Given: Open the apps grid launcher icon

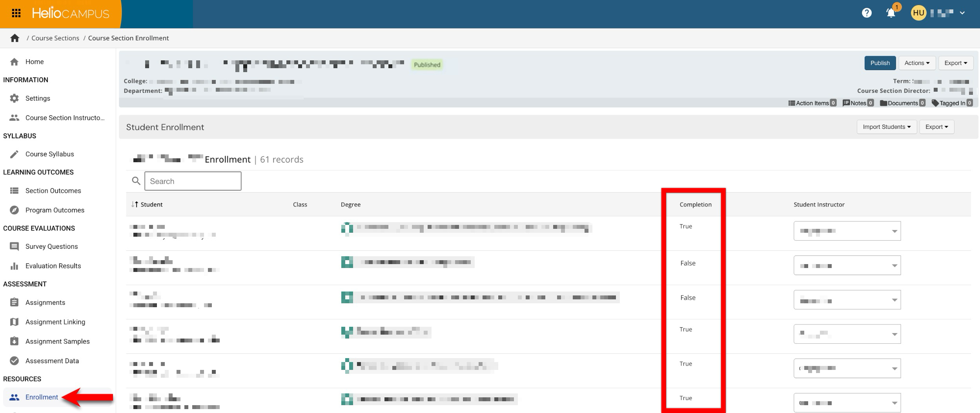Looking at the screenshot, I should click(16, 13).
